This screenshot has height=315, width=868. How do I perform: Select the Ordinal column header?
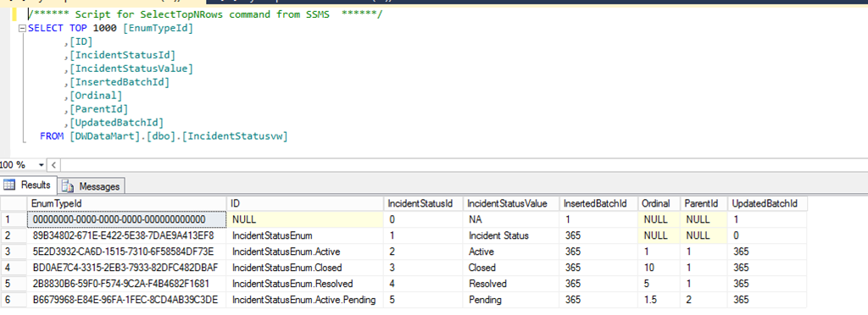coord(659,203)
